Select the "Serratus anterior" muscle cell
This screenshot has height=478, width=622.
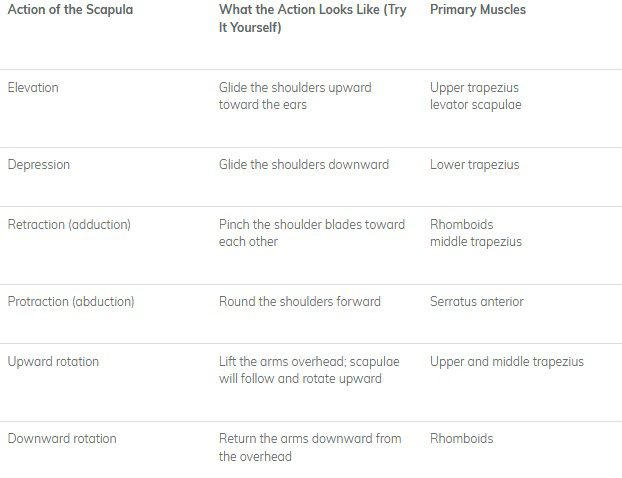coord(476,302)
